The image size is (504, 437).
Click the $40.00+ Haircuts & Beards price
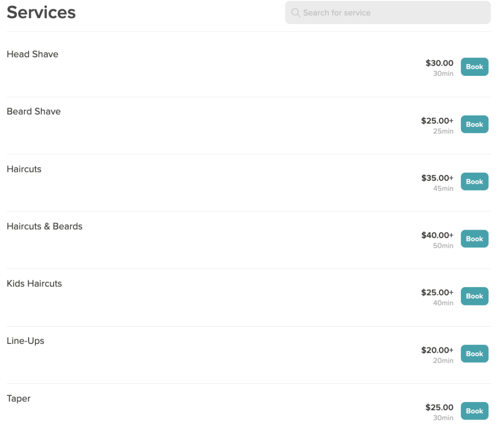[437, 235]
